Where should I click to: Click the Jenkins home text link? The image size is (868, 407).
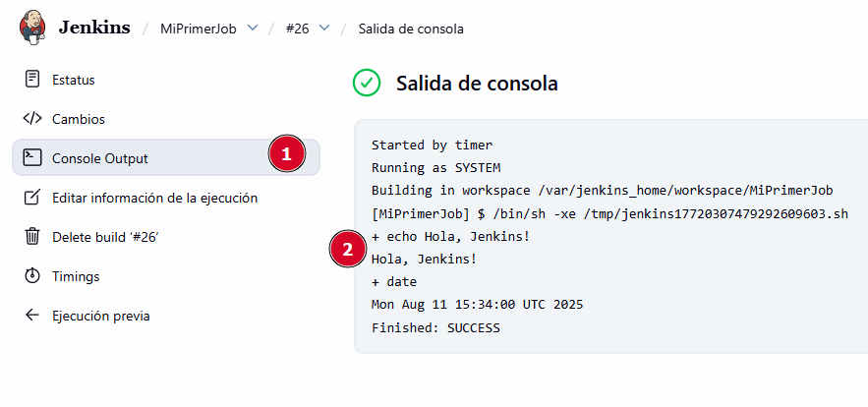[x=94, y=28]
